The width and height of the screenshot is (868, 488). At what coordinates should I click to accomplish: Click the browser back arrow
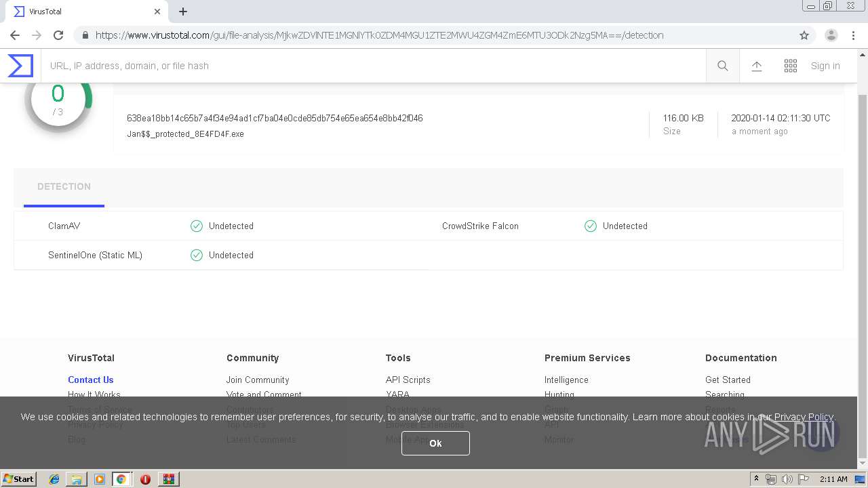[15, 35]
